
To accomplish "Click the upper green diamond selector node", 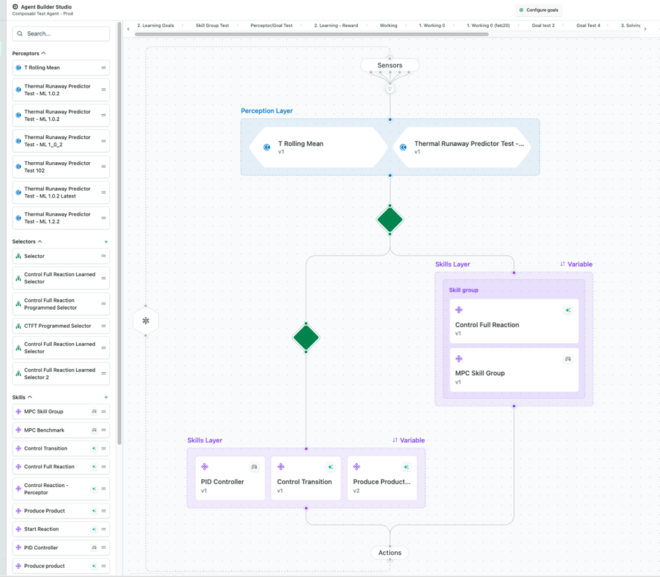I will click(390, 220).
